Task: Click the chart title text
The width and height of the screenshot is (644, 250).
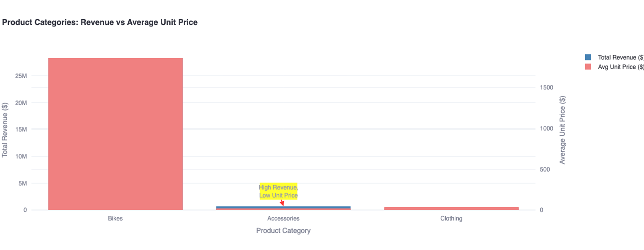Action: pos(100,22)
